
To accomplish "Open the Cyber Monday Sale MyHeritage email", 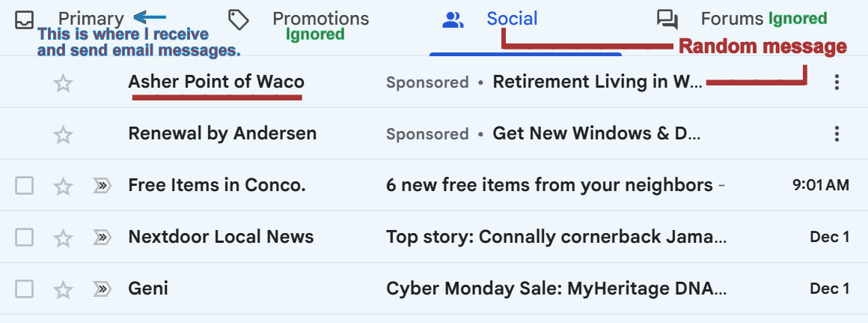I will pos(556,289).
